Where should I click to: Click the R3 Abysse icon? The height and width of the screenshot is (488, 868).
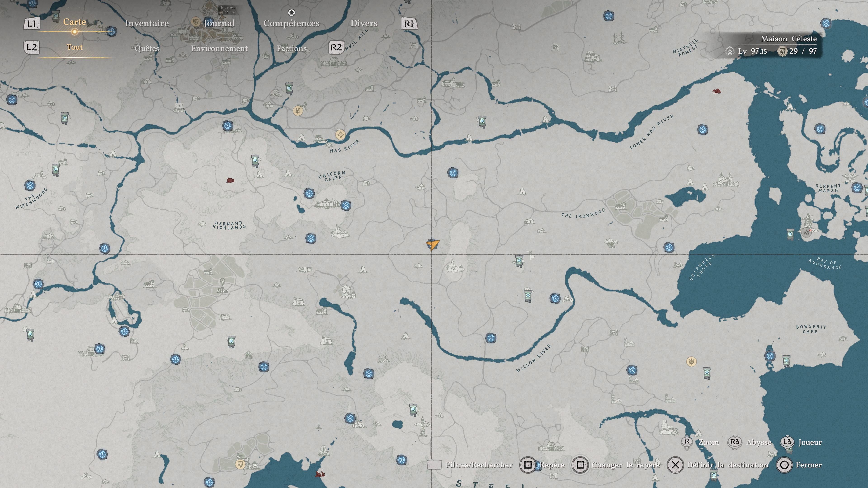[735, 442]
